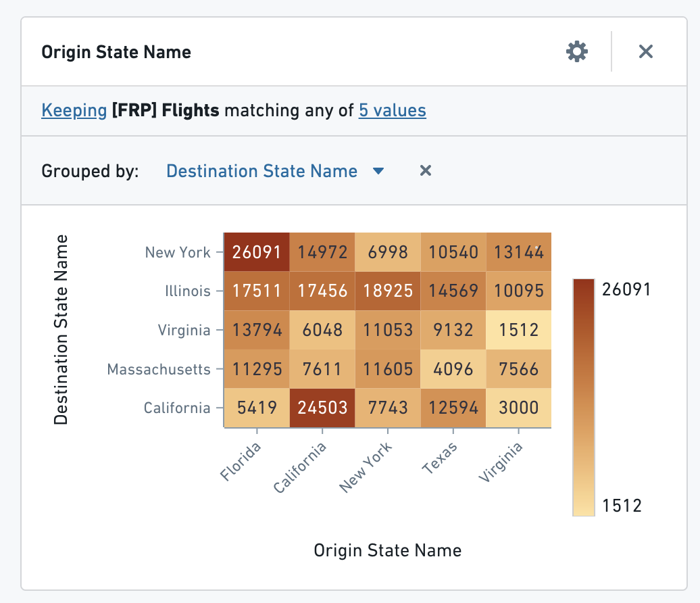Select heatmap cell showing 26091
The image size is (700, 603).
click(x=257, y=252)
